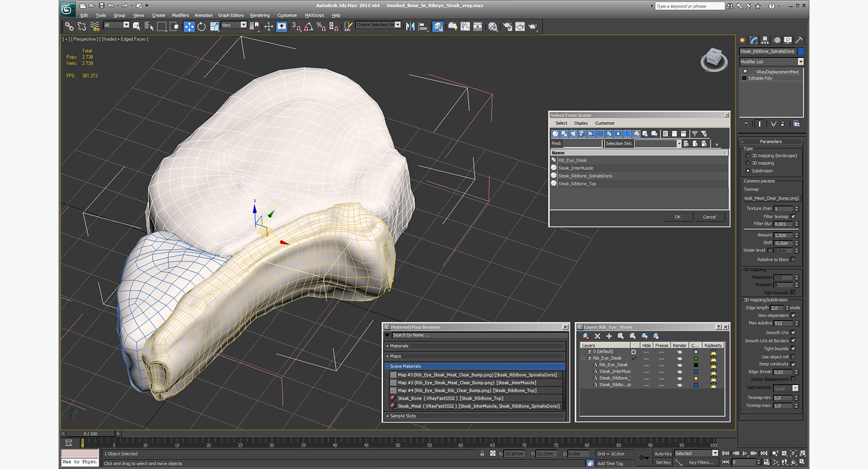Open the Curve Editor icon
This screenshot has width=868, height=469.
pyautogui.click(x=465, y=26)
